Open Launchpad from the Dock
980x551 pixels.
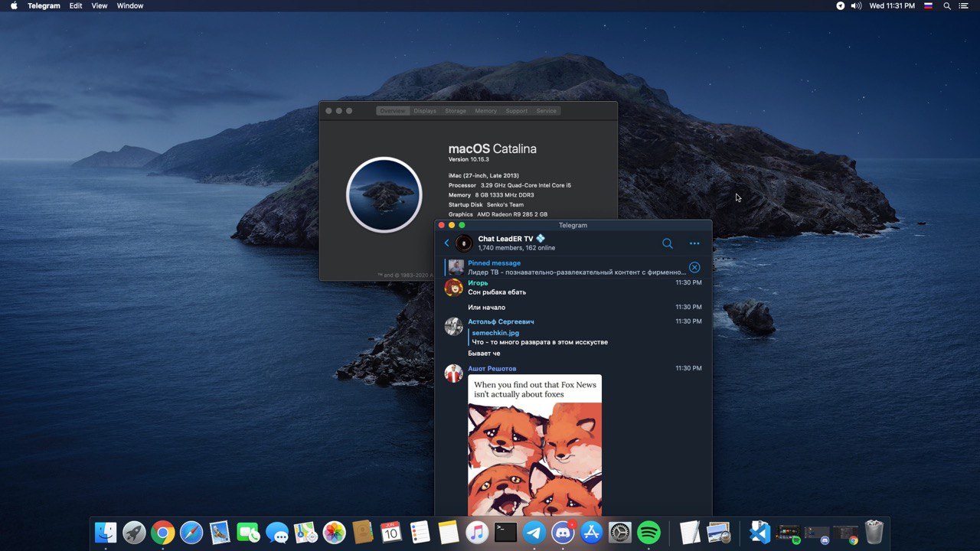click(x=134, y=532)
